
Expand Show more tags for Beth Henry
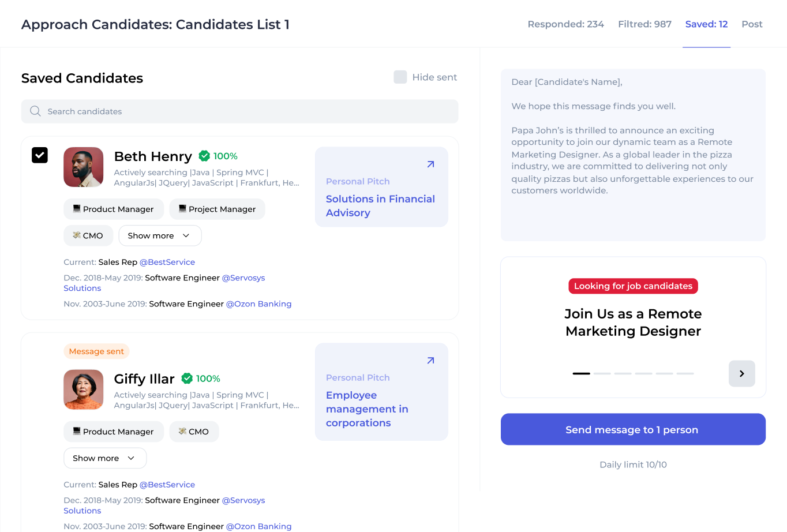tap(160, 235)
